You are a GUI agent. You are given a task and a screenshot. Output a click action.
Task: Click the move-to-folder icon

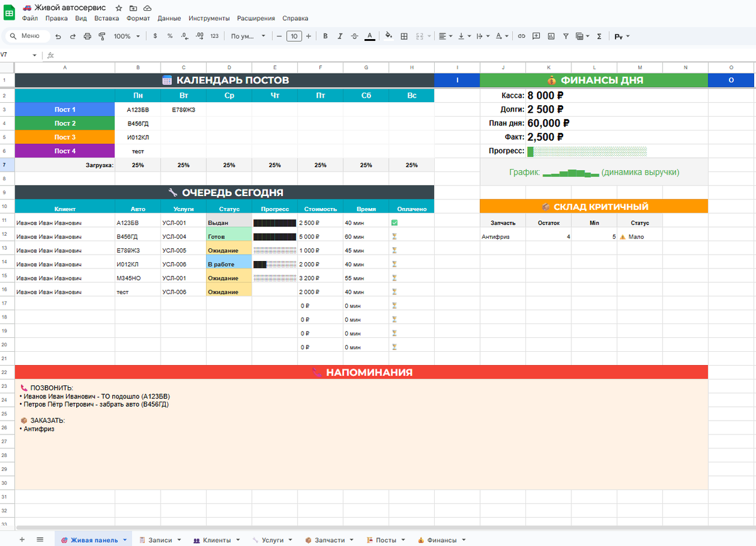(133, 8)
